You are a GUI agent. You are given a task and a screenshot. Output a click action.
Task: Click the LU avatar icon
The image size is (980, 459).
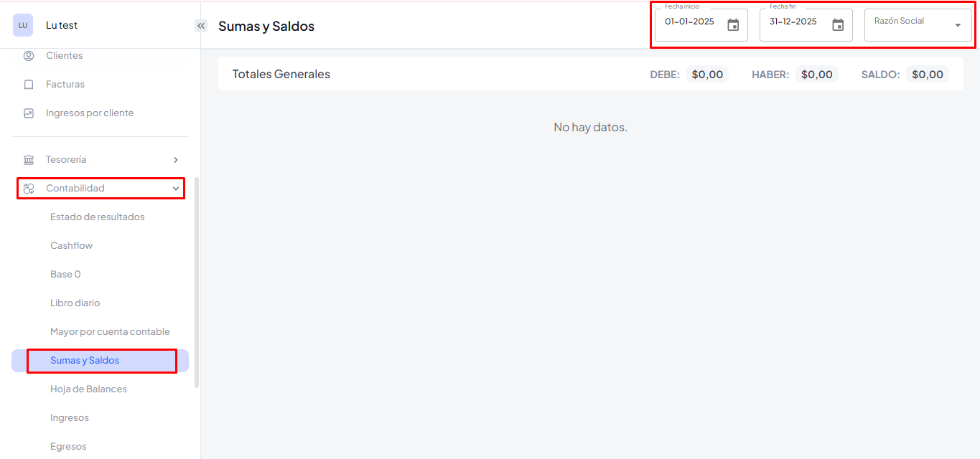pos(23,25)
